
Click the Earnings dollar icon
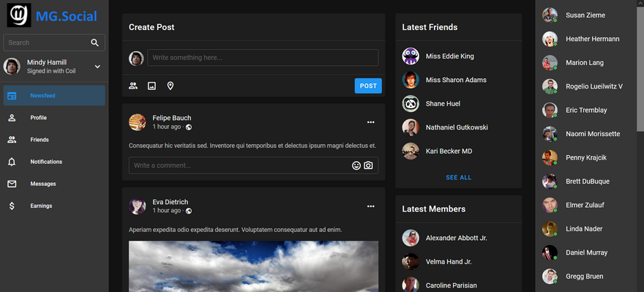point(12,206)
